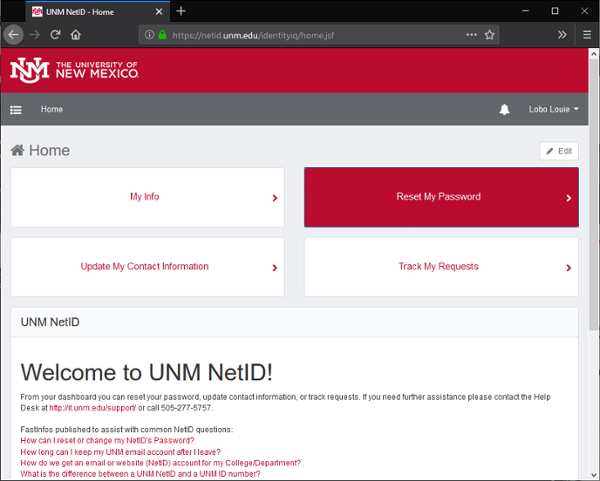Image resolution: width=600 pixels, height=481 pixels.
Task: Click the UNM logo in the red banner
Action: (74, 70)
